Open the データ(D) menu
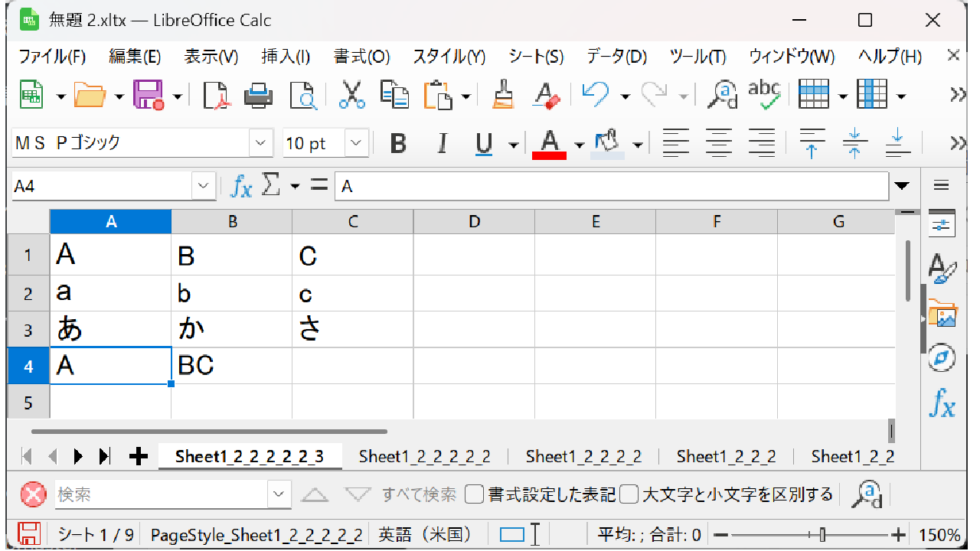 pos(617,57)
